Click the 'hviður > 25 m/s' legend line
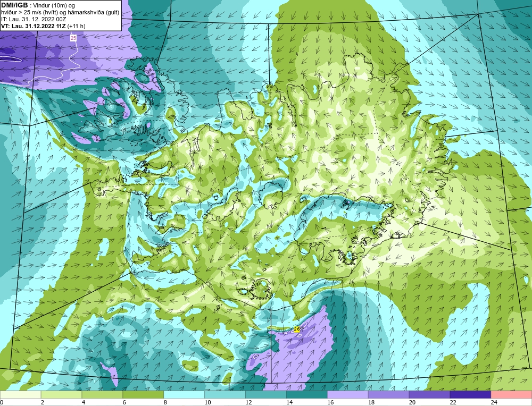This screenshot has width=532, height=406. pyautogui.click(x=60, y=13)
